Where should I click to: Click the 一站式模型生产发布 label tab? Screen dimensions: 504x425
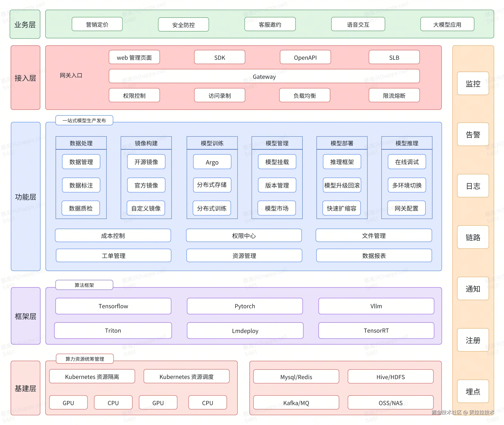point(84,120)
